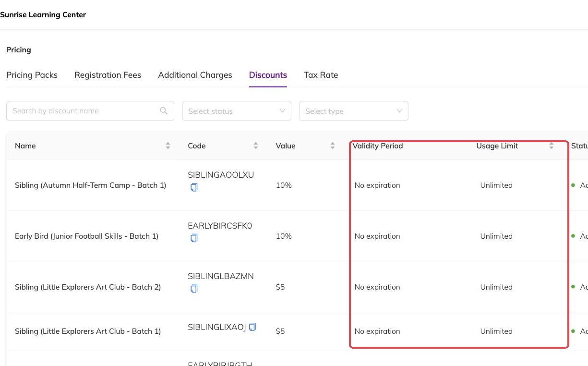Switch to the Pricing Packs tab

(32, 75)
